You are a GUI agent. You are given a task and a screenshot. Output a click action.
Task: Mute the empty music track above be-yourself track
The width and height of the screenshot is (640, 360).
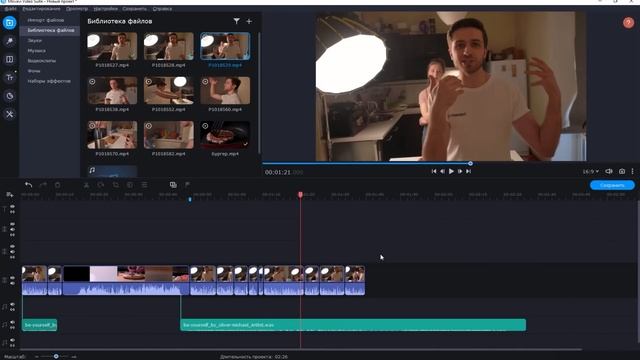pos(12,305)
